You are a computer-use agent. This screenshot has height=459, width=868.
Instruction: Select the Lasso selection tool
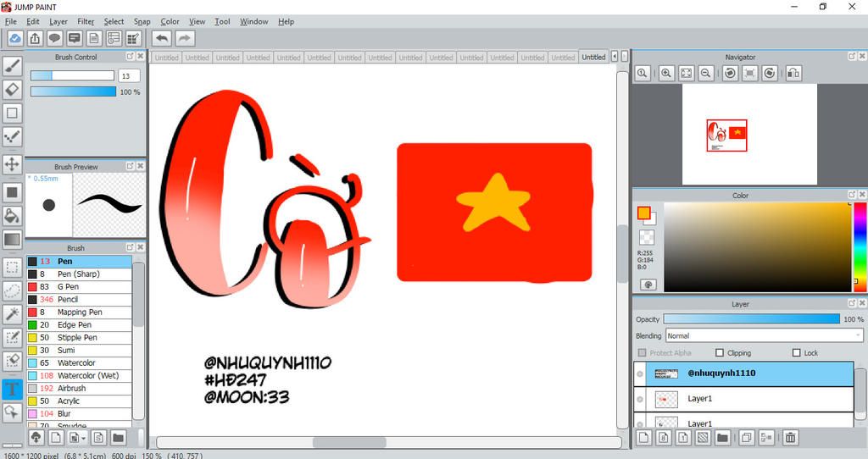[12, 290]
